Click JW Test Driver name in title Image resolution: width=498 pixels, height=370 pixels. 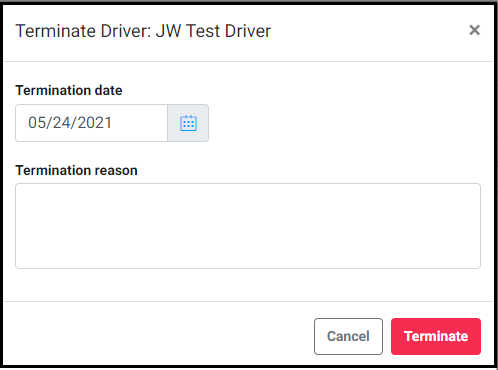click(213, 31)
